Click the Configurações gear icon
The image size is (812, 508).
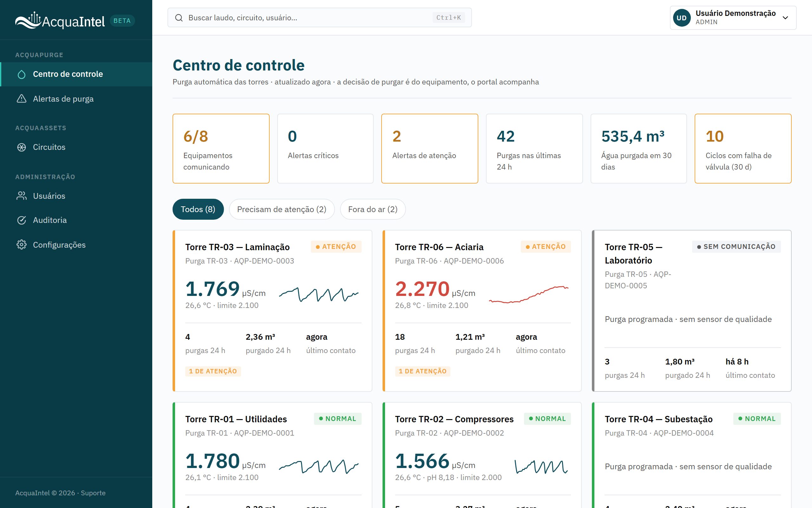pos(22,244)
